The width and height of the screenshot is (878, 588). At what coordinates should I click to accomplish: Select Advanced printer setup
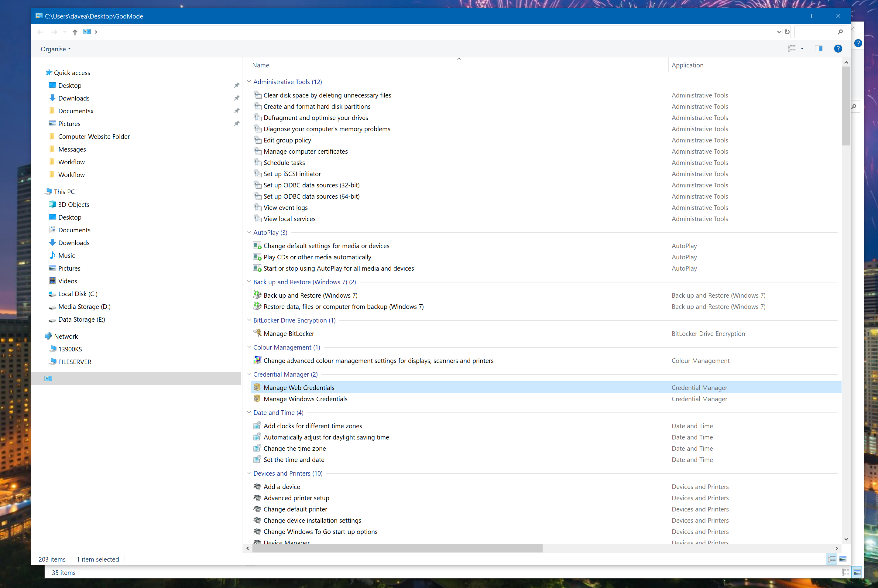296,498
